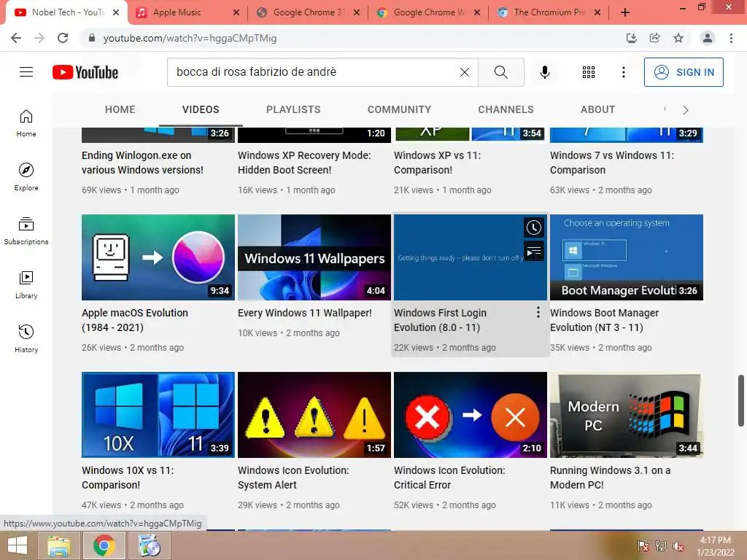
Task: Go back with browser back arrow
Action: coord(16,38)
